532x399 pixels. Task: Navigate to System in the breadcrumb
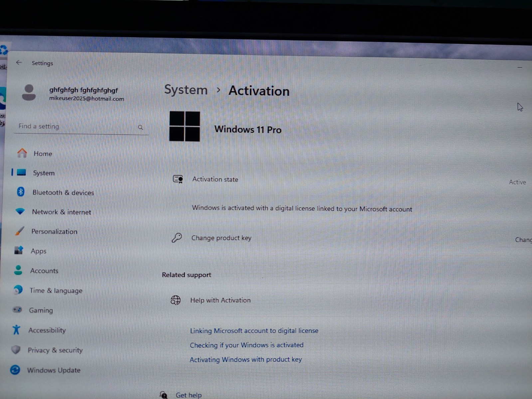[186, 90]
